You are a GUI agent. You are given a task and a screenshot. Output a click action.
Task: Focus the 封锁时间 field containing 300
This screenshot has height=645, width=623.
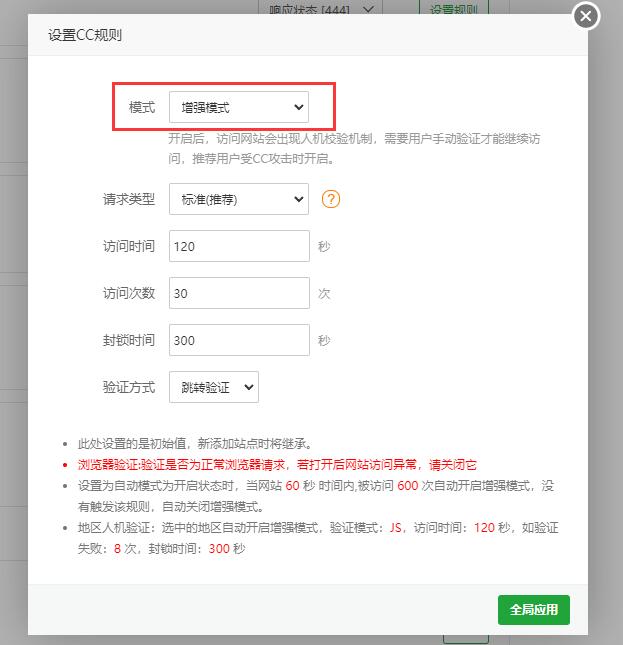[239, 340]
